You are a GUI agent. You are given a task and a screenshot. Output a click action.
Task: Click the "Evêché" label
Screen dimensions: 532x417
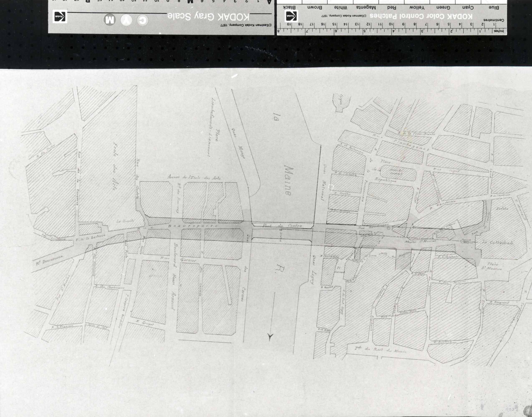[x=502, y=209]
